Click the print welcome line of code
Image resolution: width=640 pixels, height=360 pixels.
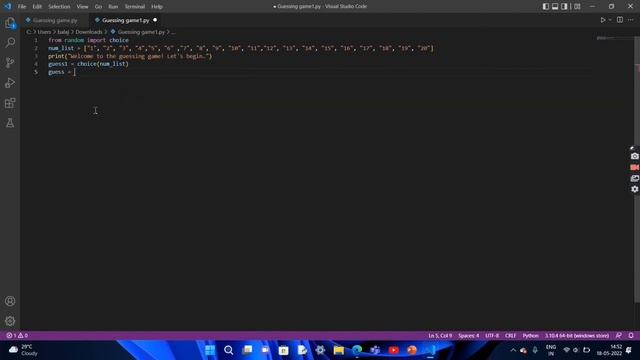coord(130,56)
